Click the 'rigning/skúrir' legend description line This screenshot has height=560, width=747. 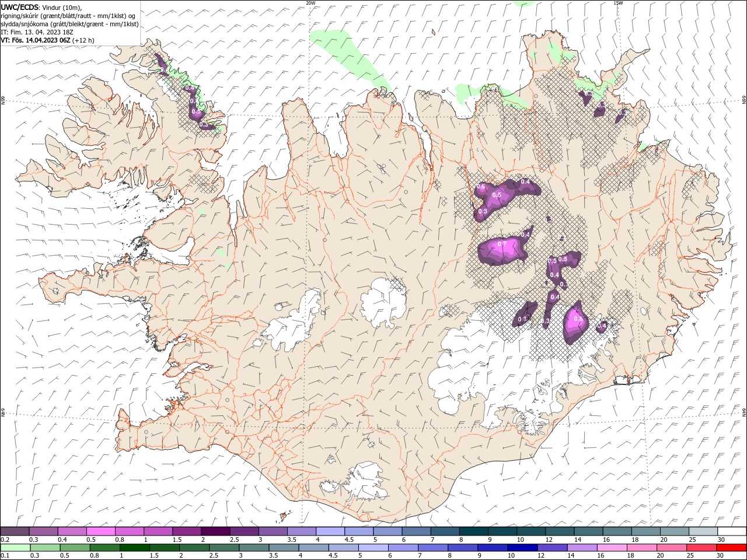(68, 16)
